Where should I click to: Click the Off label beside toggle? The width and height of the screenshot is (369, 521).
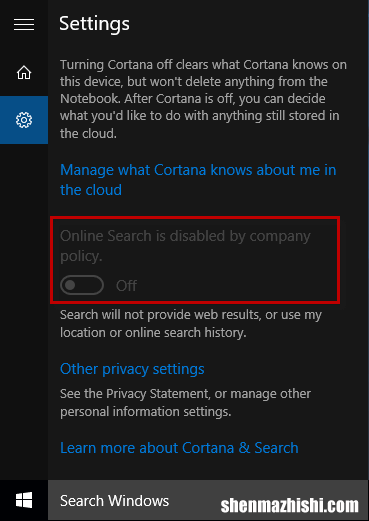[x=126, y=286]
